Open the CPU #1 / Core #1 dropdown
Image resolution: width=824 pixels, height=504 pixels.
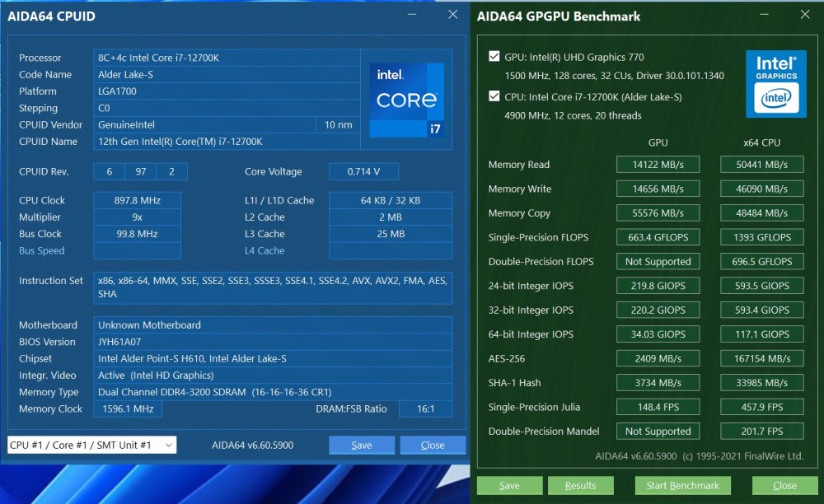[x=92, y=446]
